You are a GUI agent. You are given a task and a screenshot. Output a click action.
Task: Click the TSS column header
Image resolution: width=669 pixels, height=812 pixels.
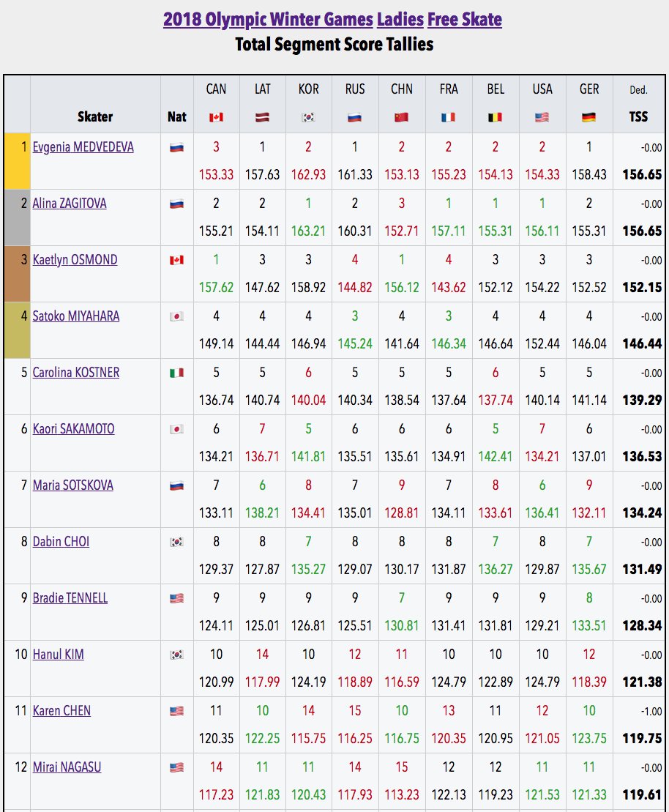(x=638, y=116)
